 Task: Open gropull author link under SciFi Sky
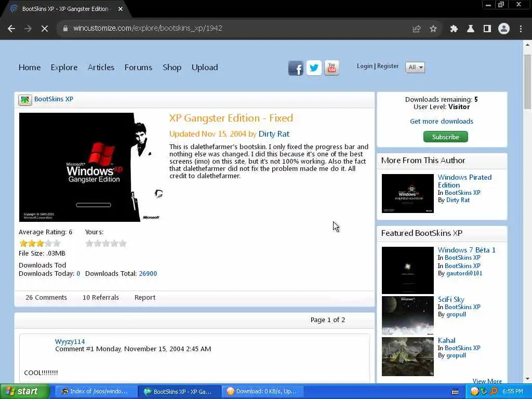pyautogui.click(x=456, y=314)
